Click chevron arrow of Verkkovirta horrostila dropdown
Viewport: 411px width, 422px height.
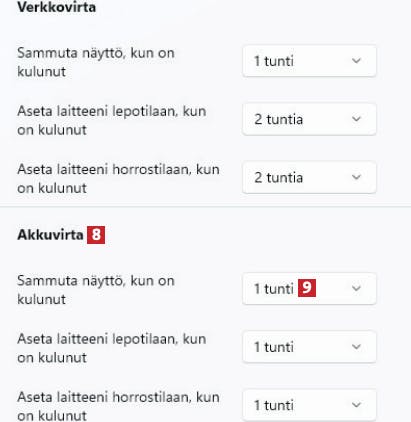pyautogui.click(x=356, y=177)
